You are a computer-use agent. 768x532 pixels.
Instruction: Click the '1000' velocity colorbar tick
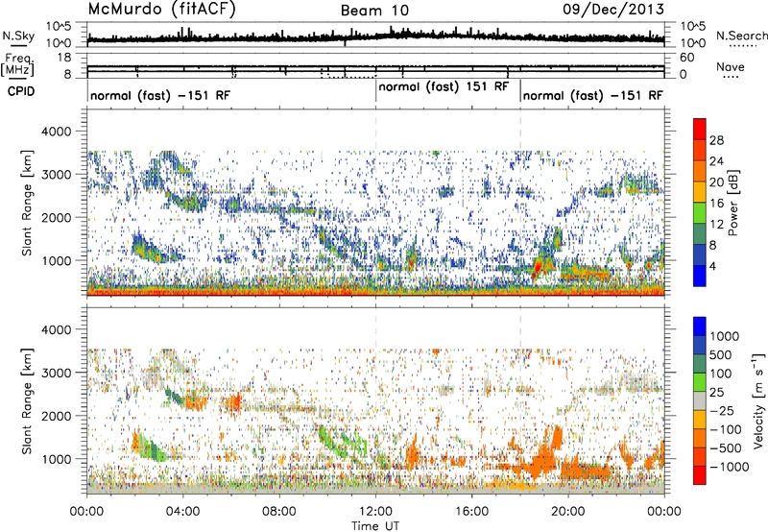point(724,336)
